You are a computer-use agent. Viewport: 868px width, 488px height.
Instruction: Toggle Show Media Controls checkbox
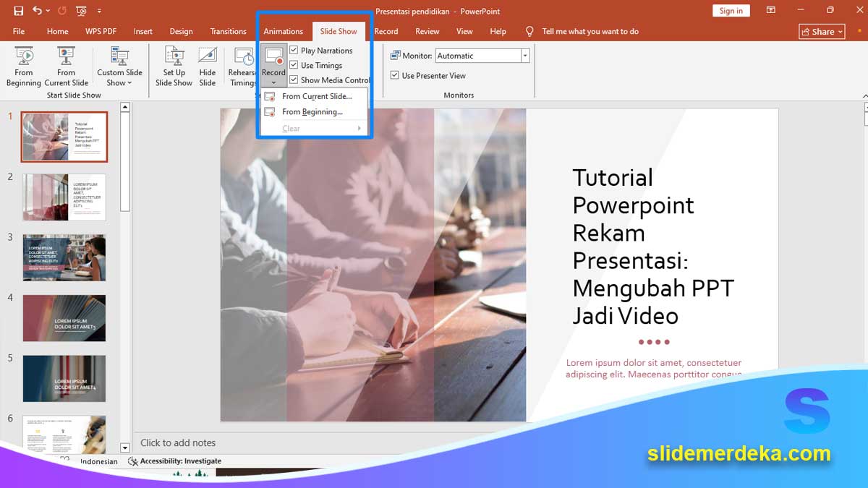coord(294,80)
